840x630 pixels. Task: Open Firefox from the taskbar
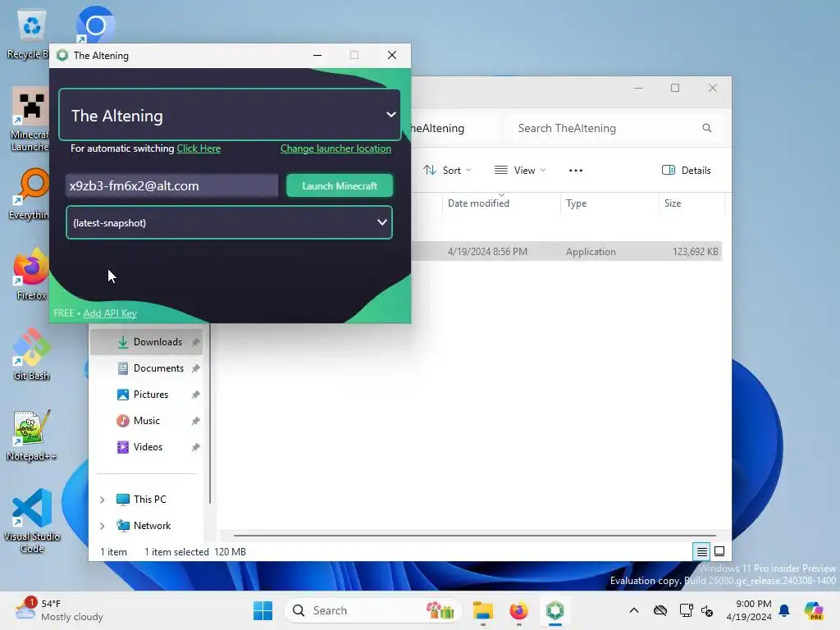point(518,610)
